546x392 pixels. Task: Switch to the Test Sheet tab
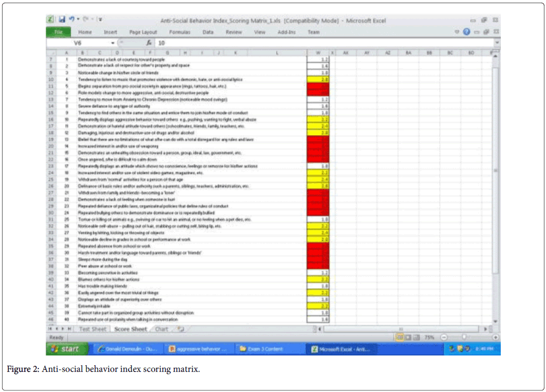click(x=93, y=329)
